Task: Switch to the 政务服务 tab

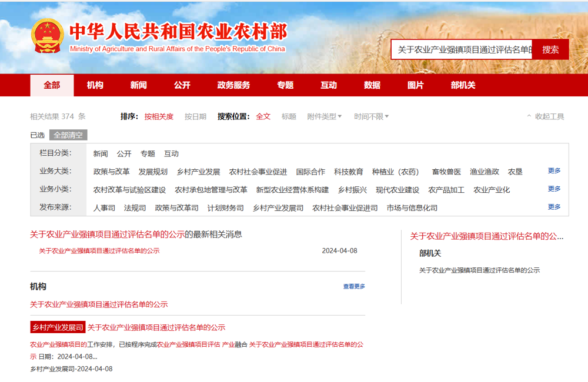Action: point(233,85)
